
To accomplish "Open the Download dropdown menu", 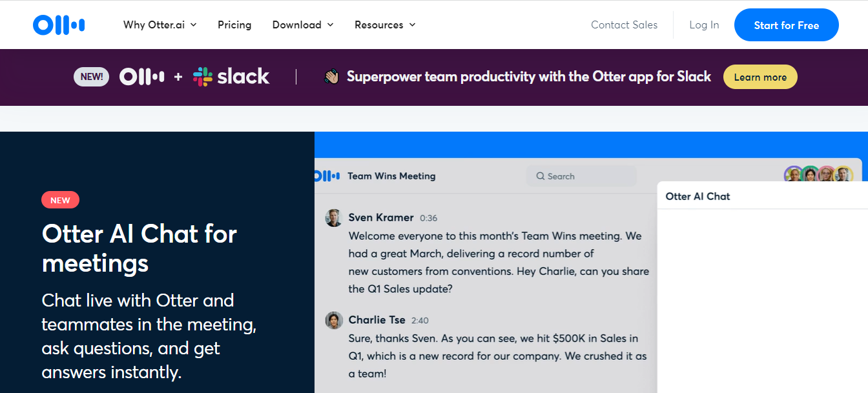I will 302,25.
